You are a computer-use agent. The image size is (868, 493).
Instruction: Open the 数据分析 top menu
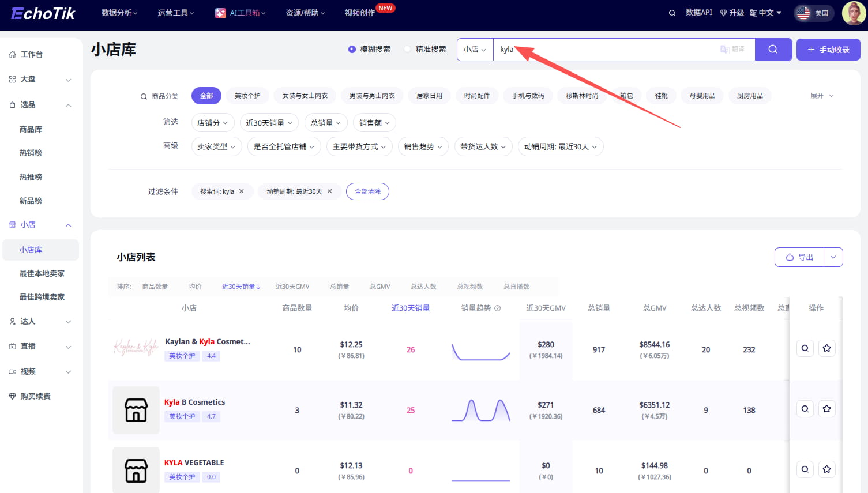(x=119, y=13)
